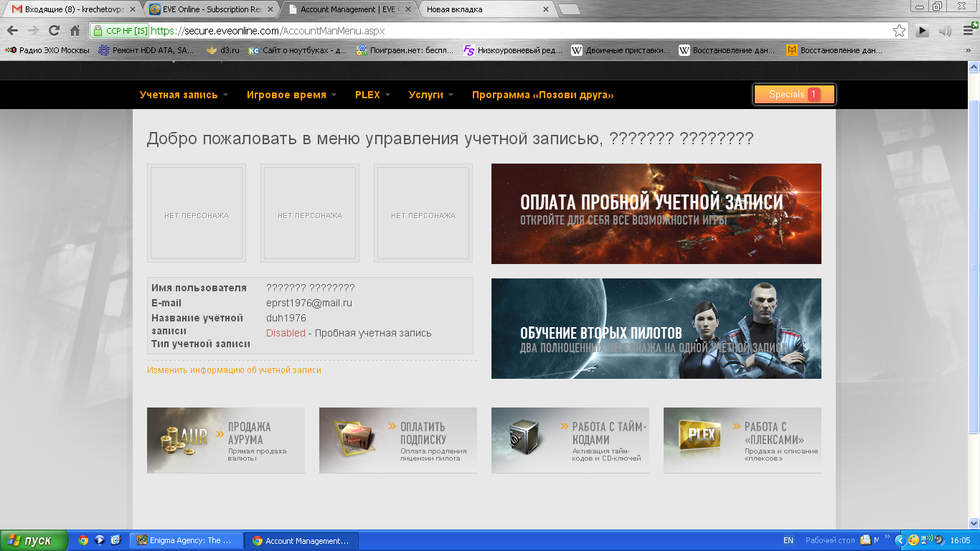The height and width of the screenshot is (551, 980).
Task: Expand the PLEX dropdown menu
Action: click(x=372, y=95)
